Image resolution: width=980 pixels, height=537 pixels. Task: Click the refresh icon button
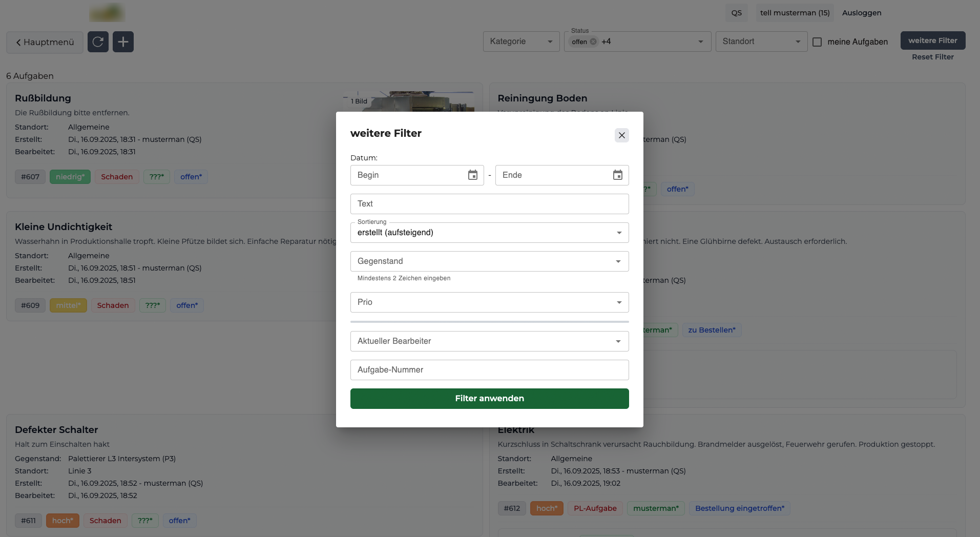[98, 42]
